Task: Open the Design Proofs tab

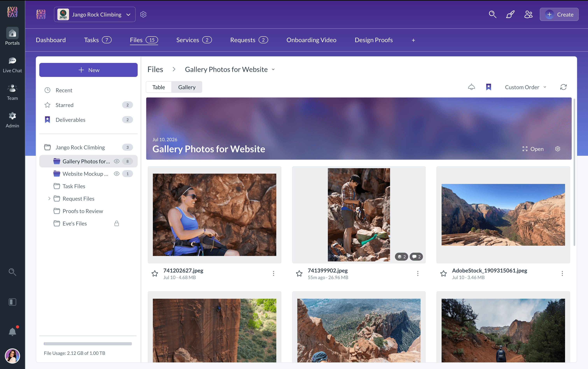Action: pos(374,40)
